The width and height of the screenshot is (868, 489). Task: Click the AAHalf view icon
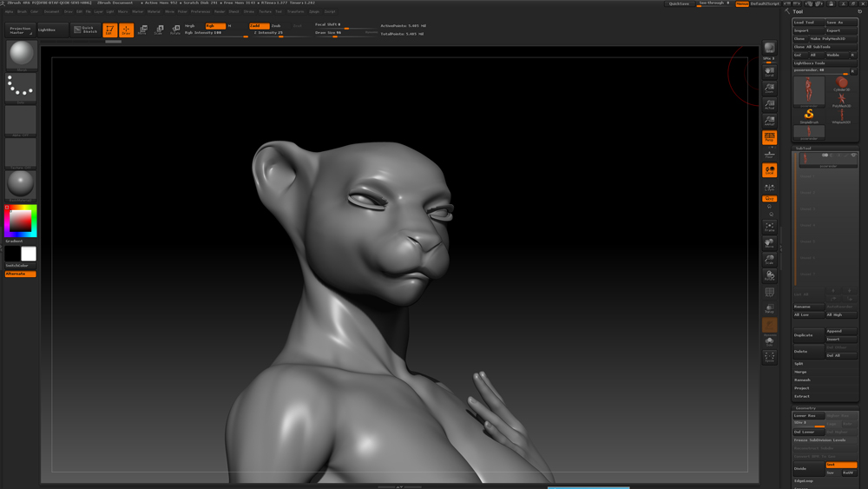pyautogui.click(x=769, y=121)
